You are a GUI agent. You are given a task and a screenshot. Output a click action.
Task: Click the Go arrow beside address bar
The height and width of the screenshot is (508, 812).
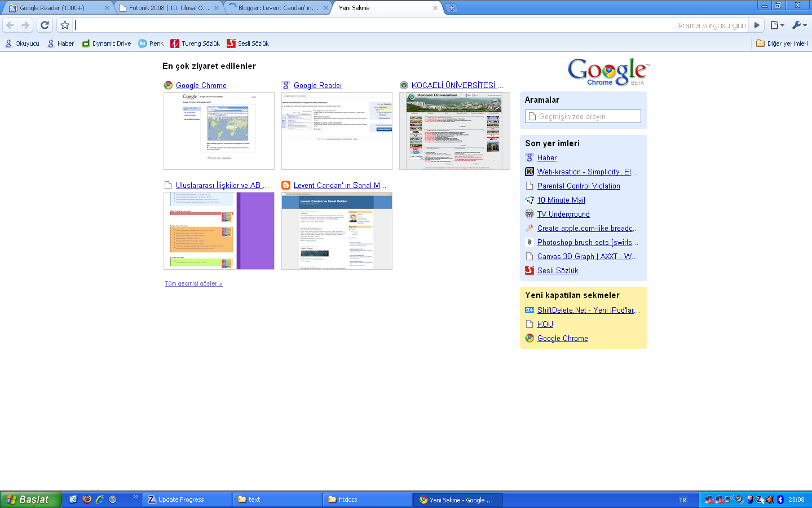pyautogui.click(x=757, y=25)
